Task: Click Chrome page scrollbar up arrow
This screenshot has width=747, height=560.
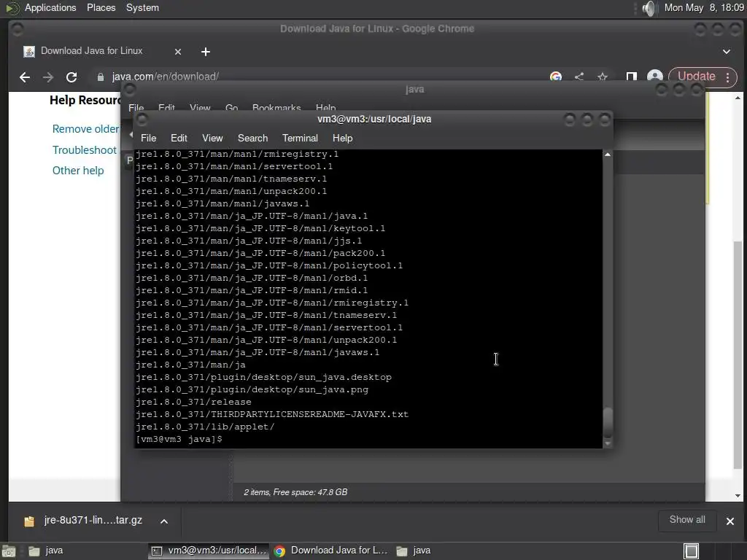Action: point(738,98)
